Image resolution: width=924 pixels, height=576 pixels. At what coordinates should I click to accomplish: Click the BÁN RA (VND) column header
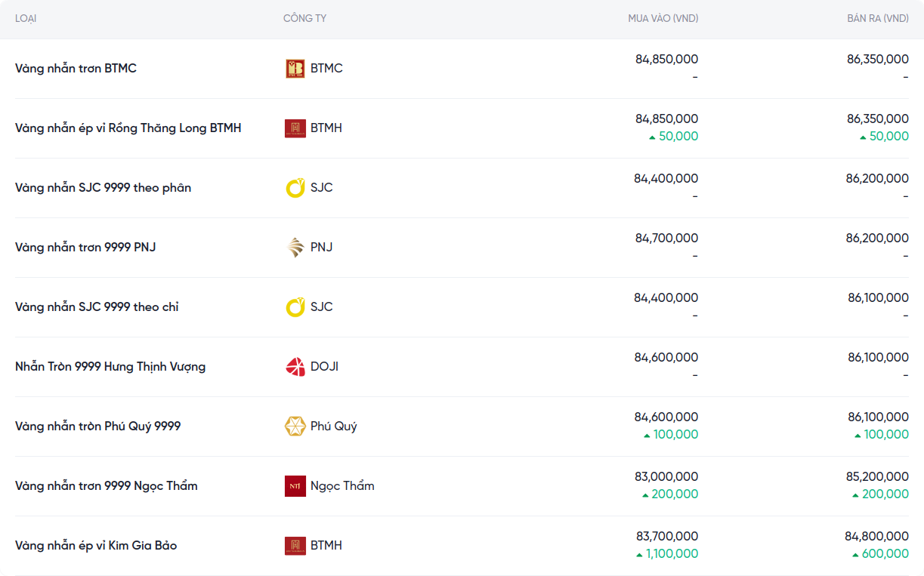point(877,18)
